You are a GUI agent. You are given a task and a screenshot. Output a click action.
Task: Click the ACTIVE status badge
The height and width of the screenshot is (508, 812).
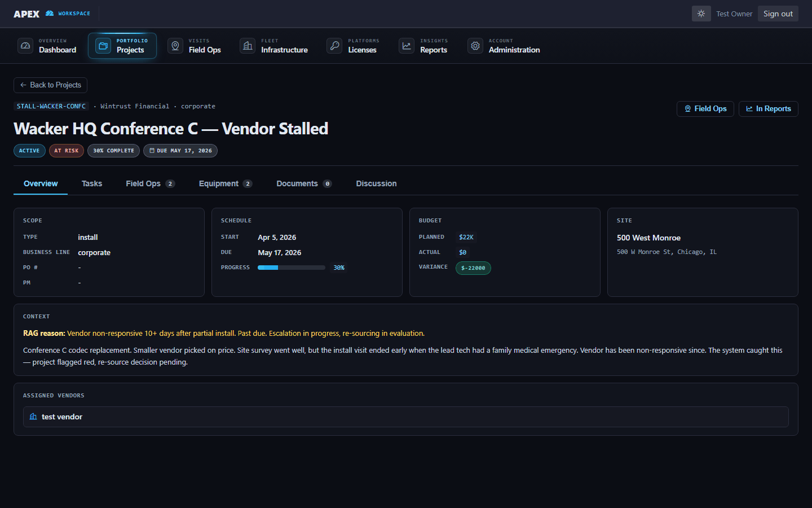29,151
